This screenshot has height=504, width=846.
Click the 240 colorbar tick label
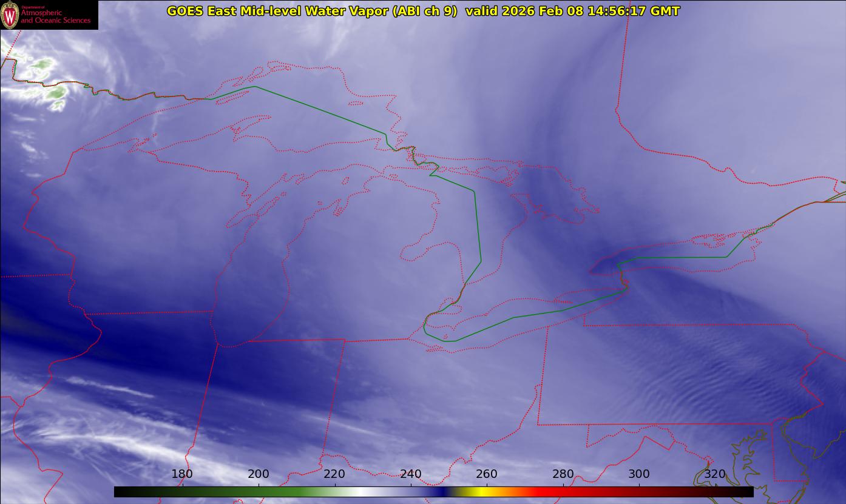411,474
